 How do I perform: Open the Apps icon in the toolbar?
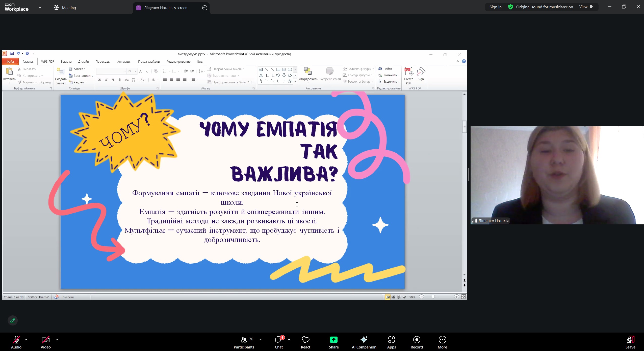point(391,340)
